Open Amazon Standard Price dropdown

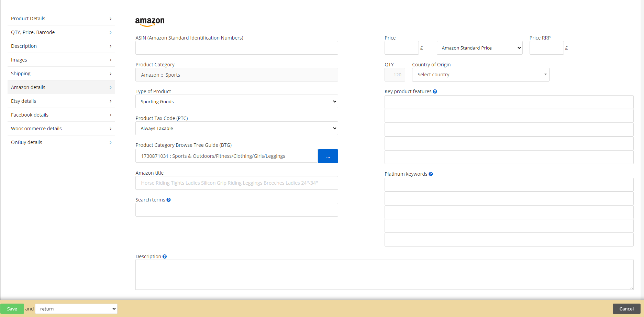pos(480,48)
